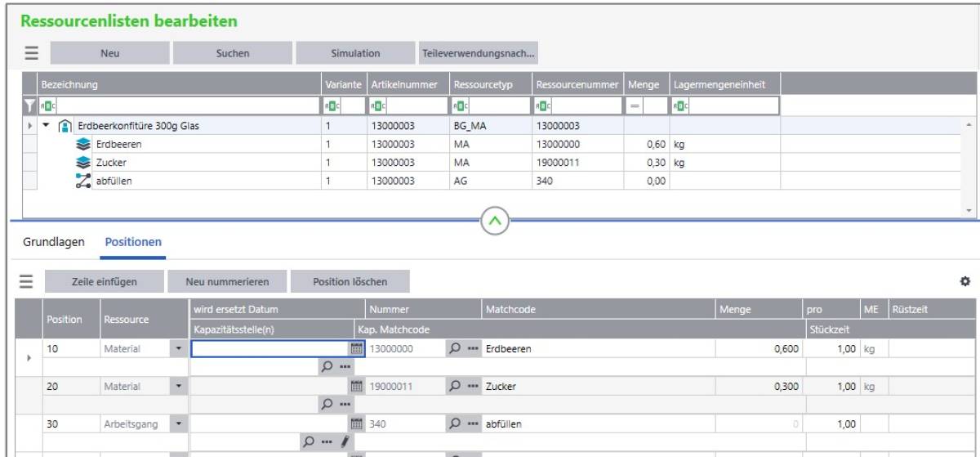Open the filter operator for Bezeichnung column
980x457 pixels.
46,105
